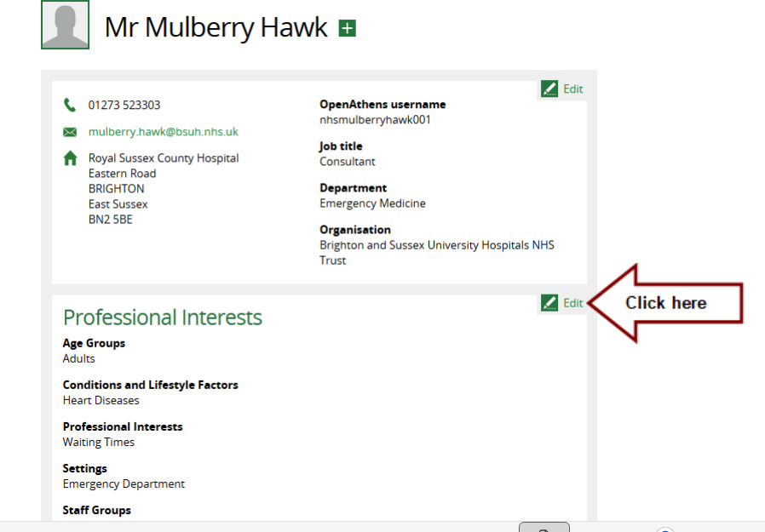Select the phone number 01273 523303
Viewport: 765px width, 532px height.
(124, 106)
